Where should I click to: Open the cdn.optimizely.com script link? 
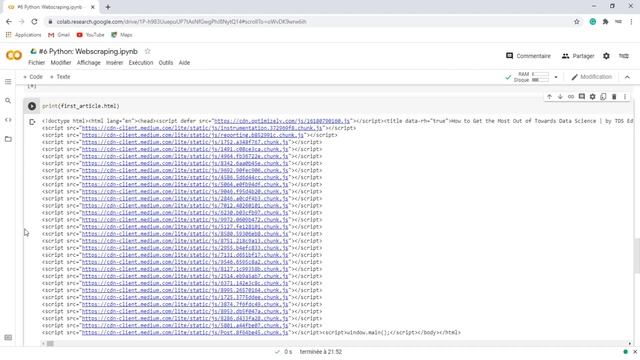(282, 121)
